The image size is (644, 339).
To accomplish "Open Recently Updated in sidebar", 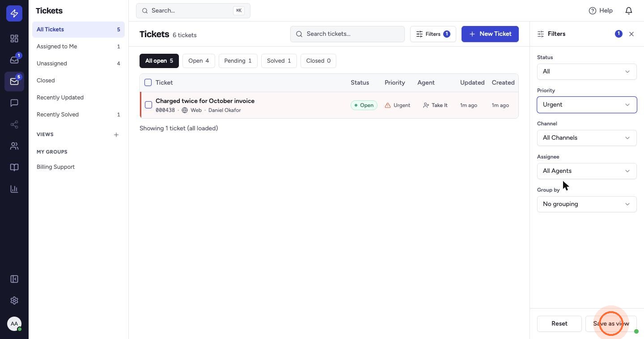I will (78, 98).
